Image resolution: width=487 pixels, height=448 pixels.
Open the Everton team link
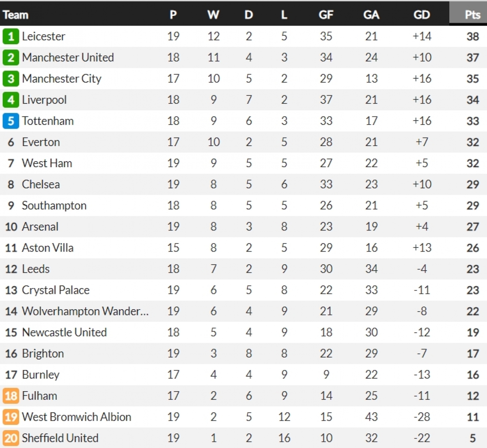[41, 142]
